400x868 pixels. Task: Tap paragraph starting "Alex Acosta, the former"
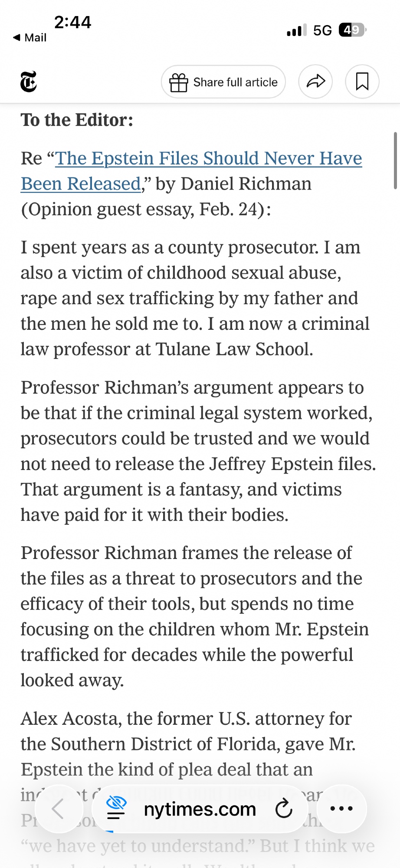(x=188, y=744)
